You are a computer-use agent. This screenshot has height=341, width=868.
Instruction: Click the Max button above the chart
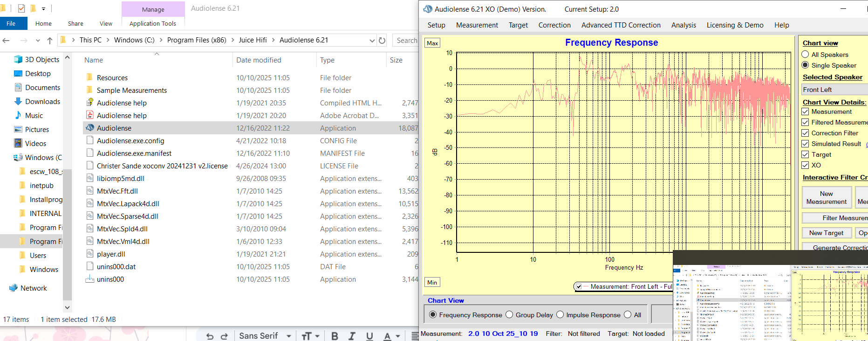(x=432, y=43)
